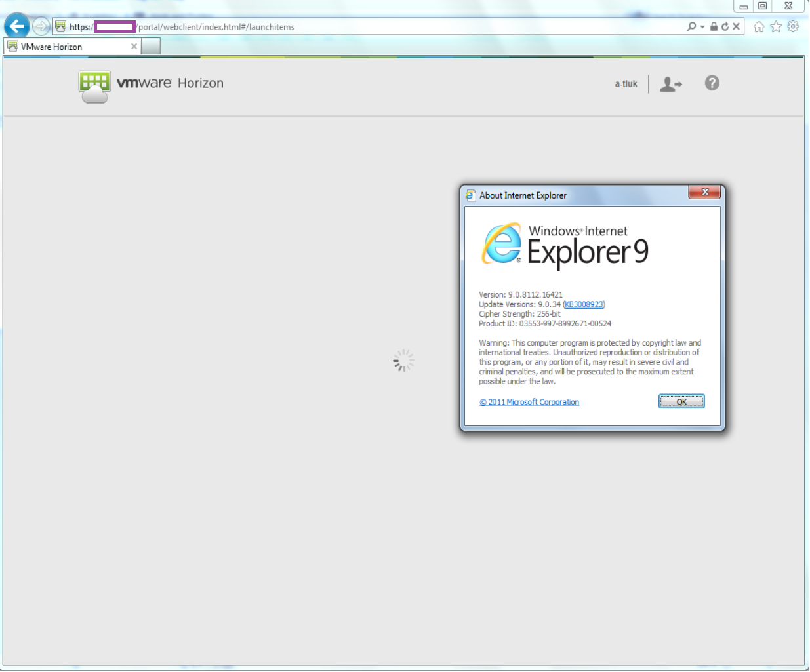Viewport: 810px width, 672px height.
Task: Open a new blank tab
Action: pos(151,47)
